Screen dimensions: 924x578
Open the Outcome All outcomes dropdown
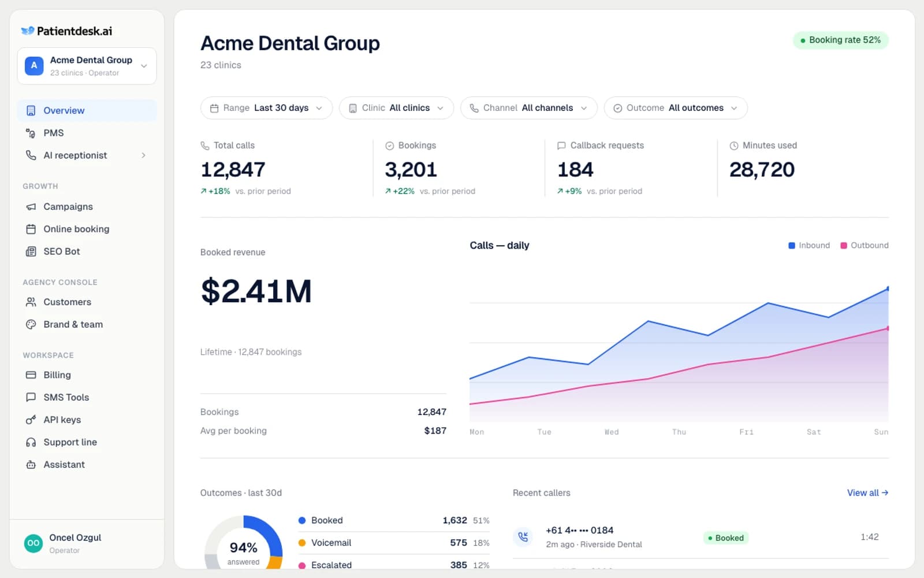676,108
